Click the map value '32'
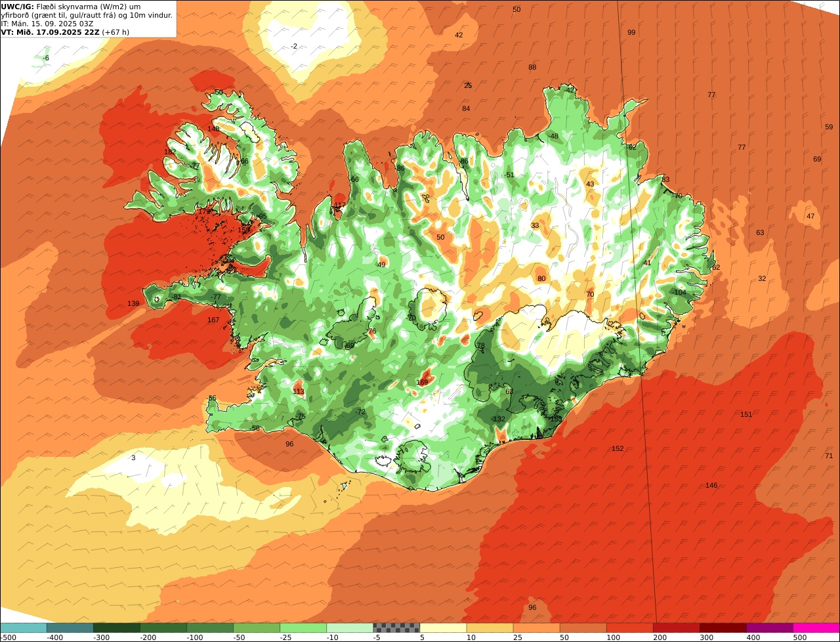Image resolution: width=840 pixels, height=642 pixels. (762, 279)
